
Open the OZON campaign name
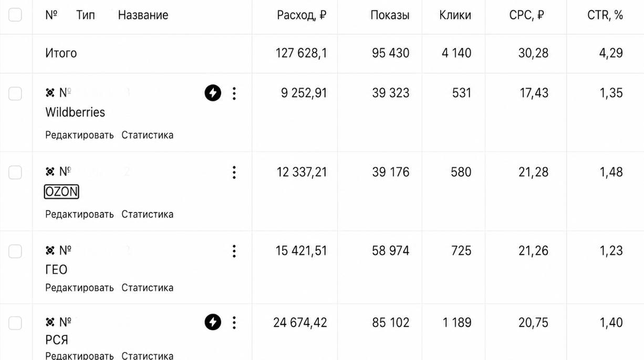coord(61,192)
